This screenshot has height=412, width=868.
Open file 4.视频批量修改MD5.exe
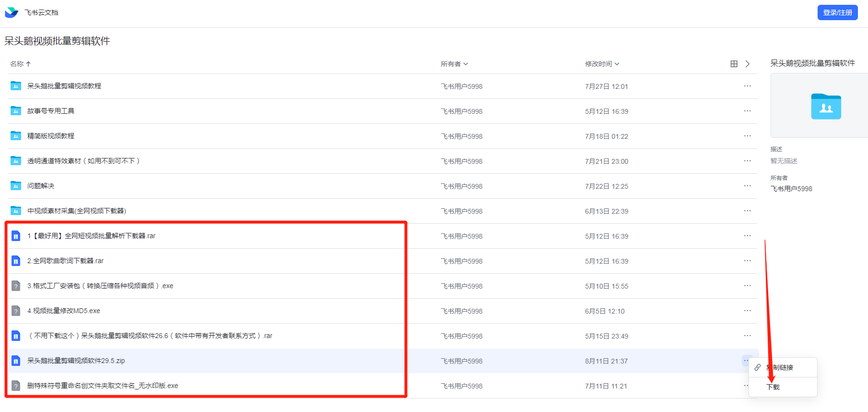click(64, 311)
